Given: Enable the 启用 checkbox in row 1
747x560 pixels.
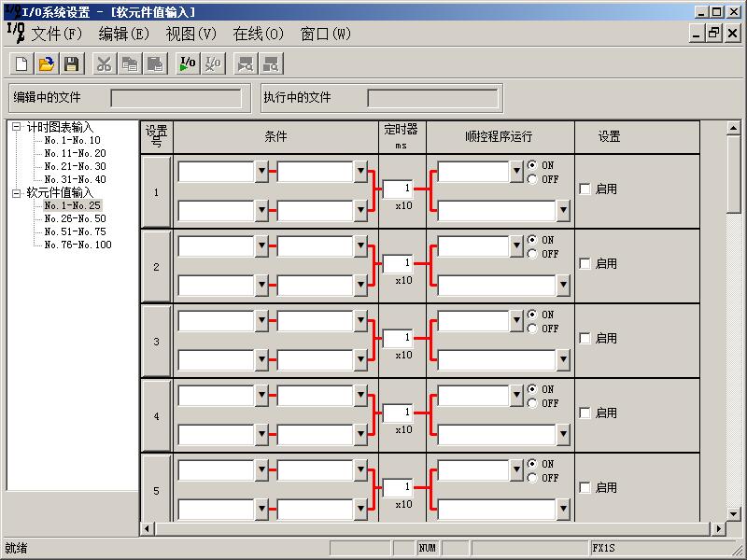Looking at the screenshot, I should pos(585,189).
